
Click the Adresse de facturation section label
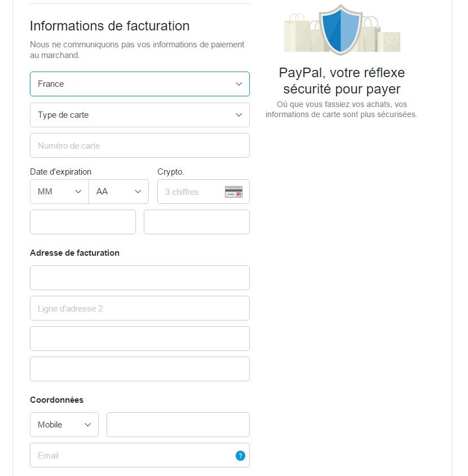point(74,253)
